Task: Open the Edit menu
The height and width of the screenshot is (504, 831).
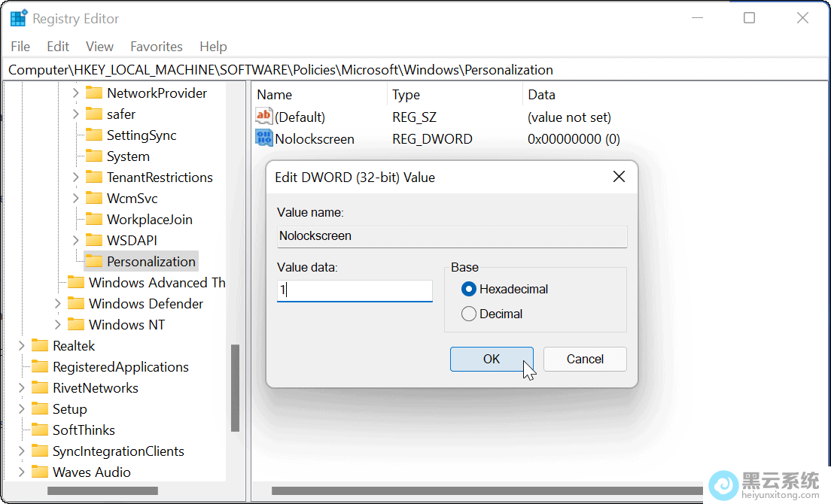Action: pyautogui.click(x=58, y=47)
